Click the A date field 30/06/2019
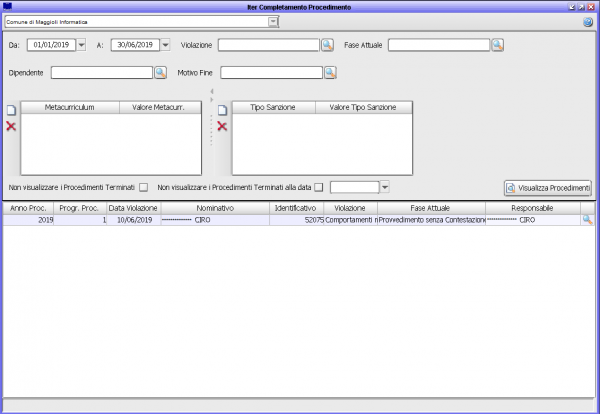This screenshot has width=600, height=414. click(135, 45)
